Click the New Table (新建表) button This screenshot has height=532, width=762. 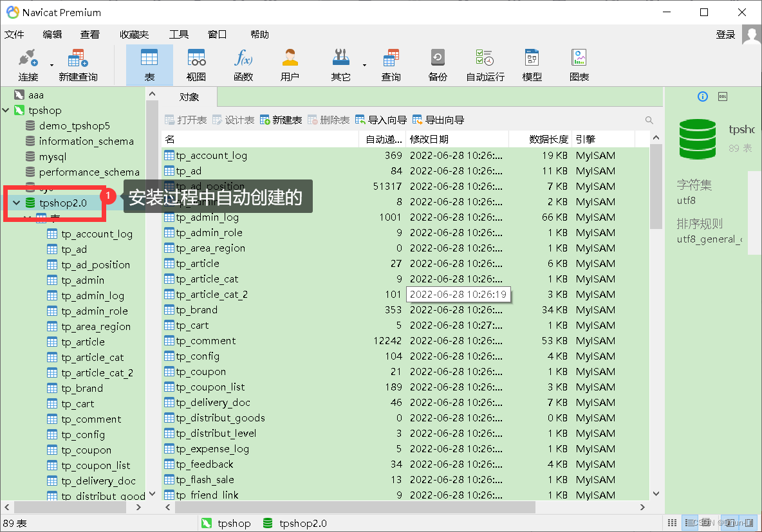pyautogui.click(x=281, y=120)
